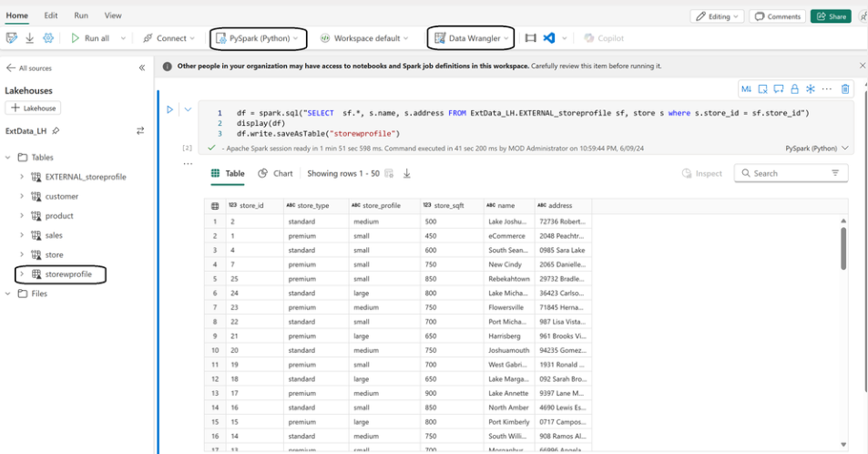Click add comment icon in cell toolbar

click(779, 88)
